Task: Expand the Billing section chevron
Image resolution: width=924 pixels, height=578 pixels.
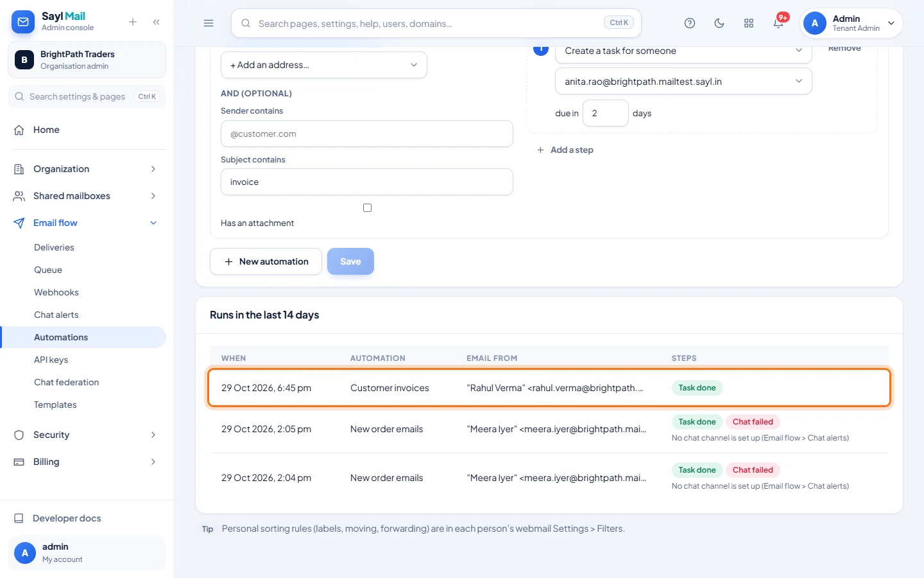Action: 153,462
